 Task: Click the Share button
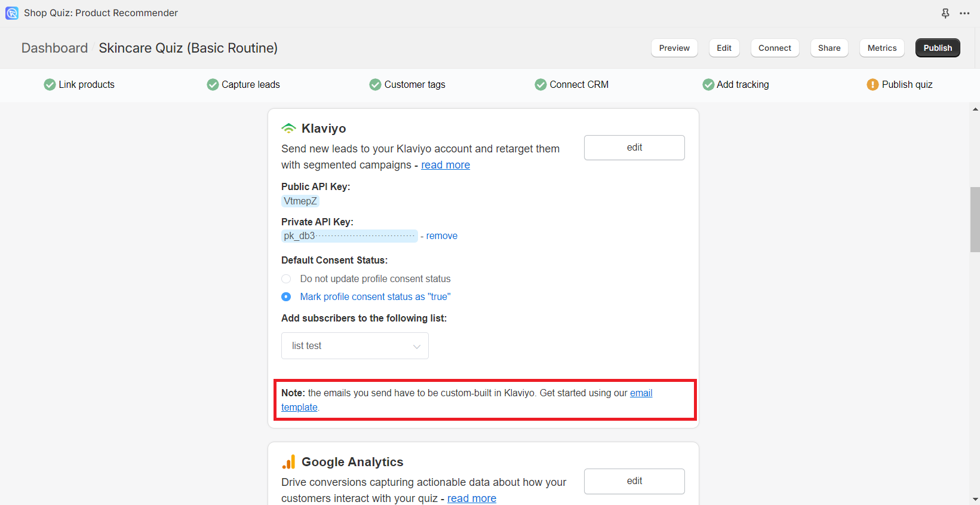[829, 48]
